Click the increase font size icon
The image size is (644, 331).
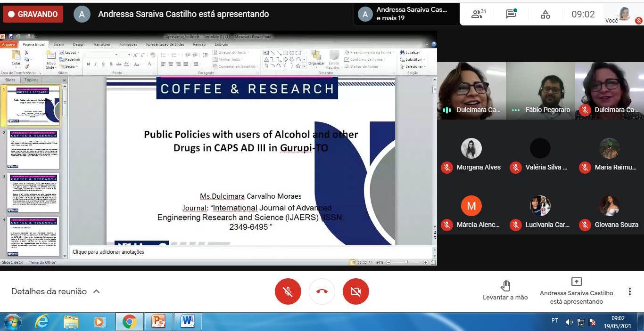click(x=135, y=55)
